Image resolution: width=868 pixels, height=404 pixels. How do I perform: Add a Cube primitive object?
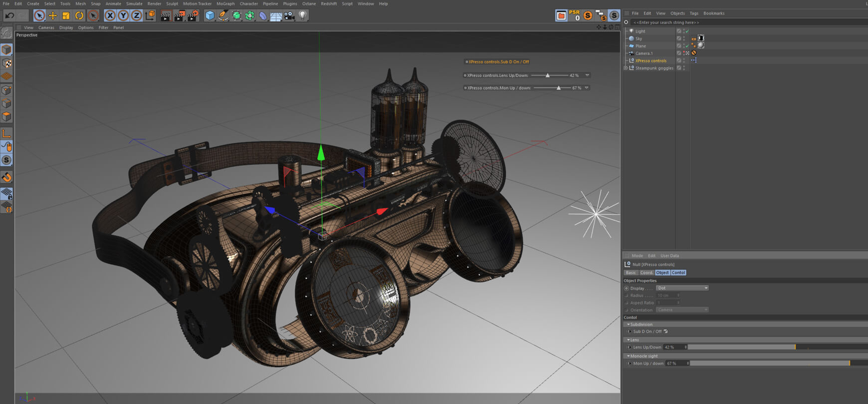tap(210, 15)
